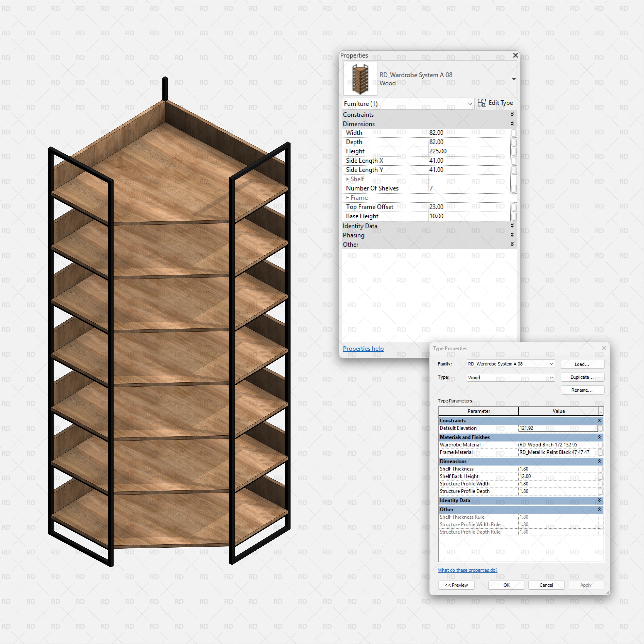
Task: Expand the Shelf parameter group
Action: 348,179
